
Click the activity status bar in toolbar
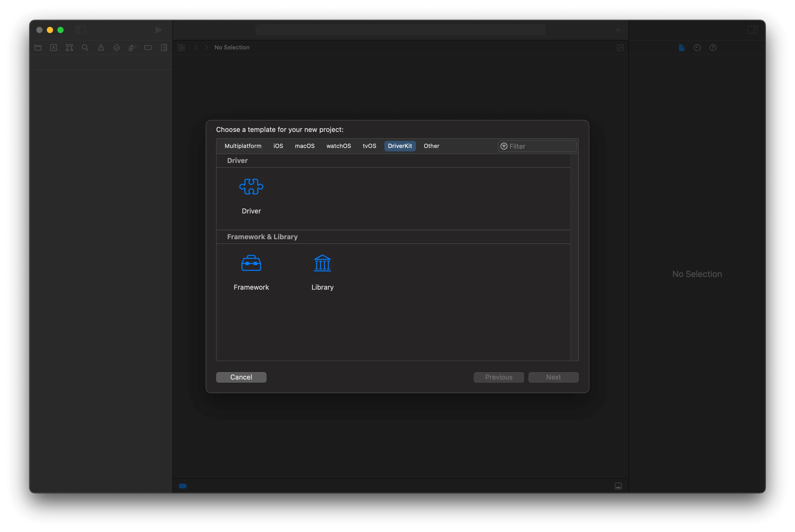401,30
